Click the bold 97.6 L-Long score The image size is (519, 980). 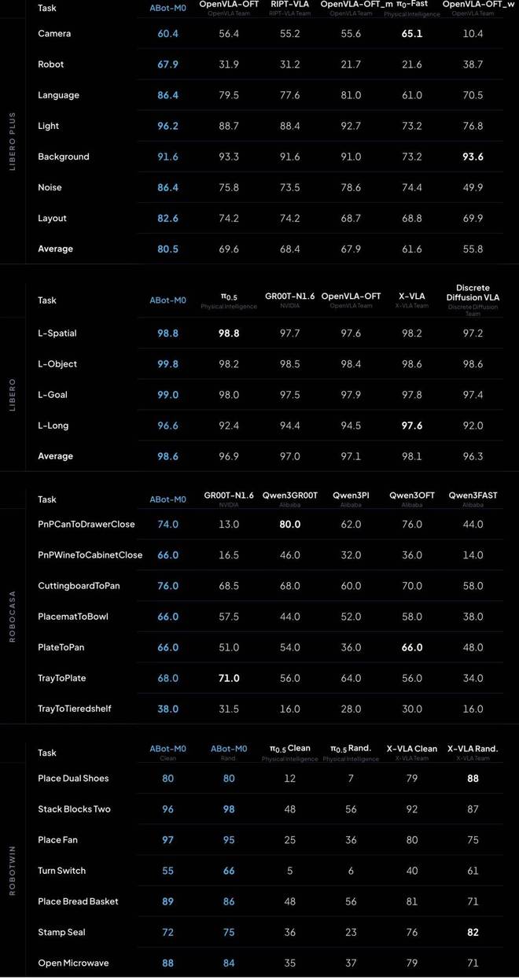click(x=411, y=426)
